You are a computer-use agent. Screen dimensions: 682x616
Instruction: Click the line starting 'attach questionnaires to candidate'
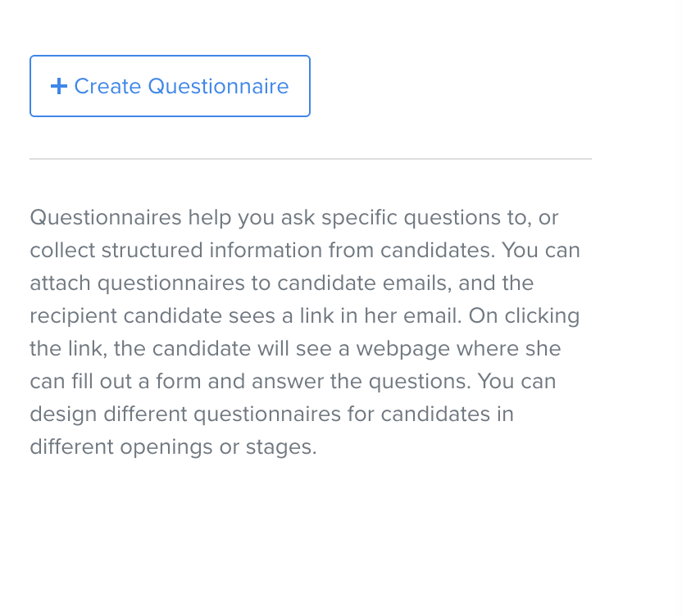(281, 283)
